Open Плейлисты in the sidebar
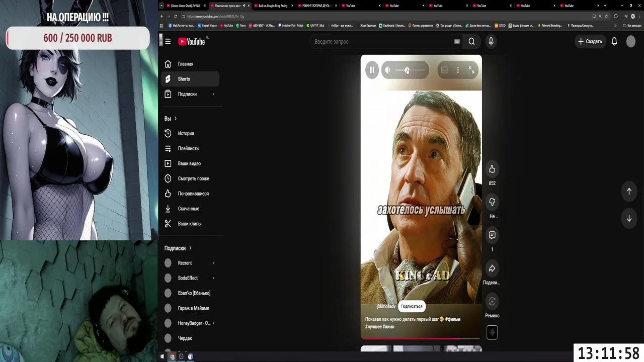The width and height of the screenshot is (644, 362). pyautogui.click(x=190, y=148)
